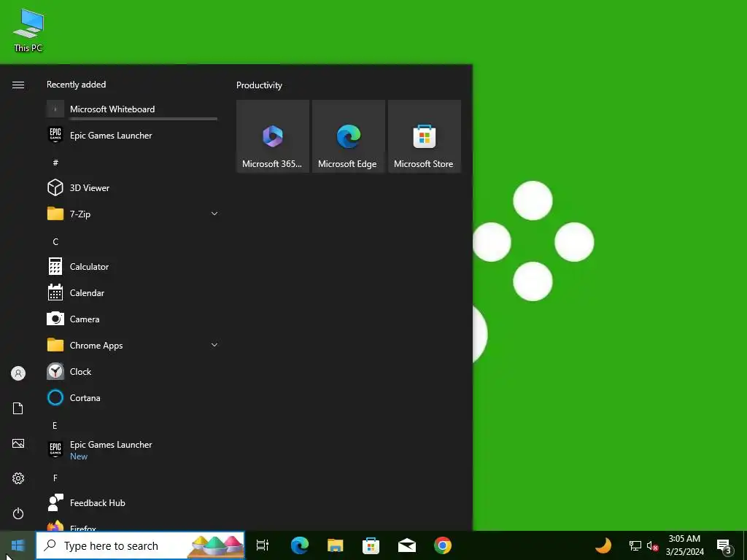Open Calendar app
This screenshot has width=747, height=560.
[131, 293]
